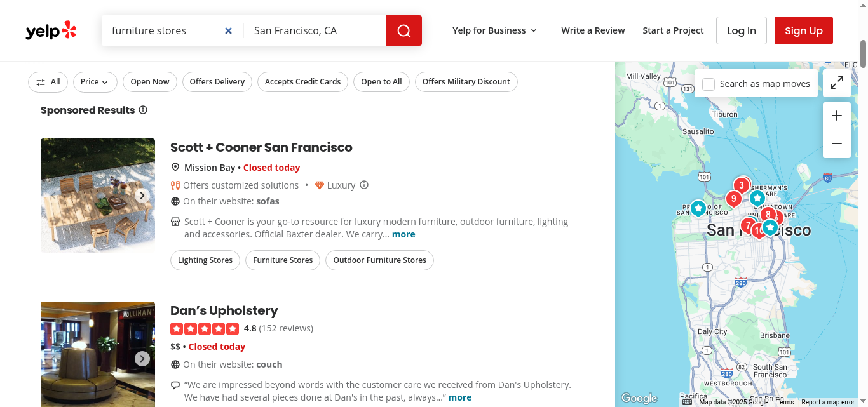Click the Mission Bay location text
The image size is (868, 407).
click(x=210, y=168)
